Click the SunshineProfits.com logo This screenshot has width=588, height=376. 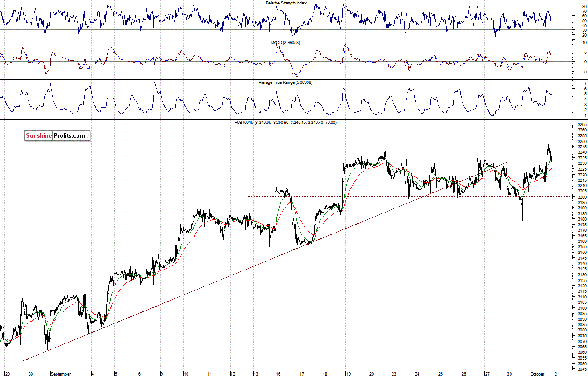coord(57,135)
